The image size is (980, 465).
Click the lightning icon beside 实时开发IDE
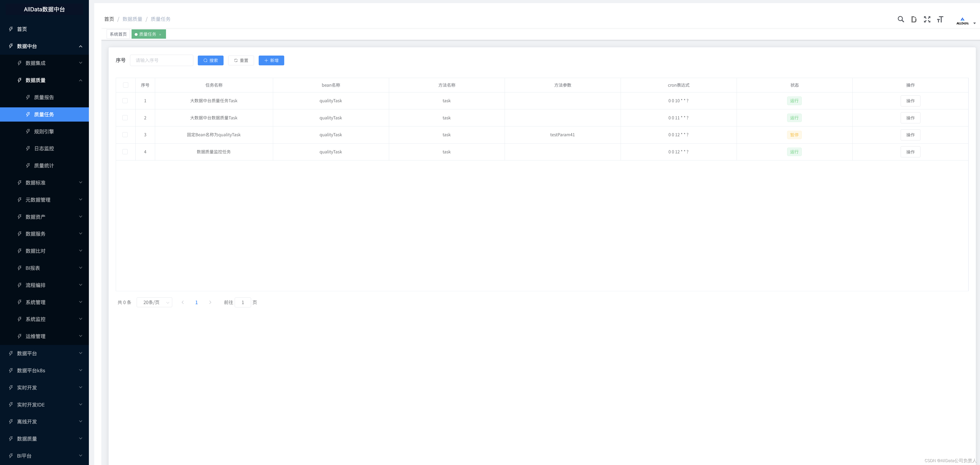(x=11, y=405)
